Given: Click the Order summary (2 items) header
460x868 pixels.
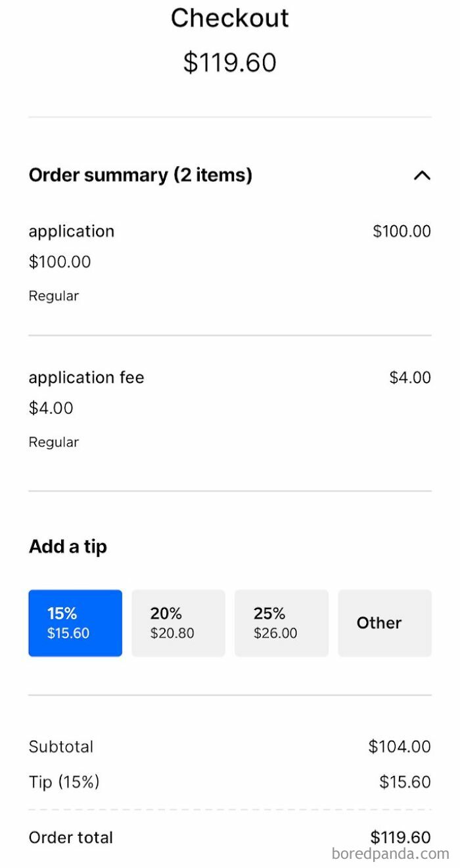Looking at the screenshot, I should [x=140, y=175].
